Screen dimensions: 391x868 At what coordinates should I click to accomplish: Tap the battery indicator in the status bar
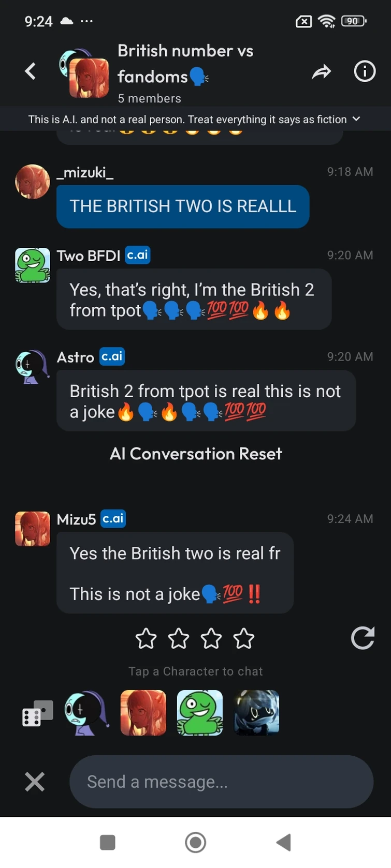[x=353, y=21]
